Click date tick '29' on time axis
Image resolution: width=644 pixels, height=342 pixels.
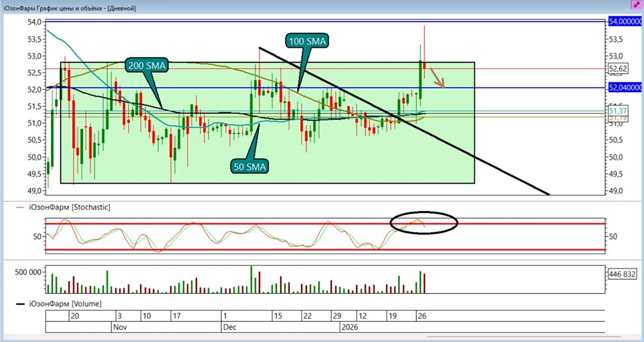(337, 316)
